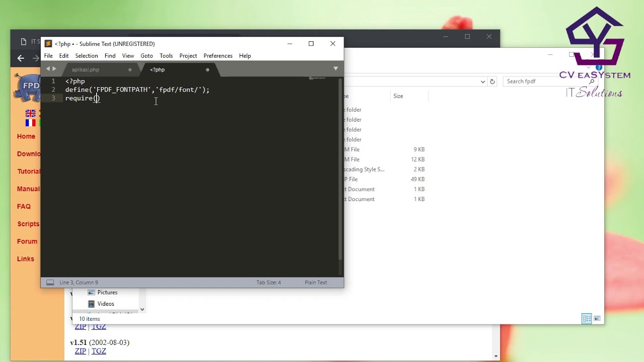The image size is (644, 362).
Task: Open the Find menu
Action: [x=110, y=56]
